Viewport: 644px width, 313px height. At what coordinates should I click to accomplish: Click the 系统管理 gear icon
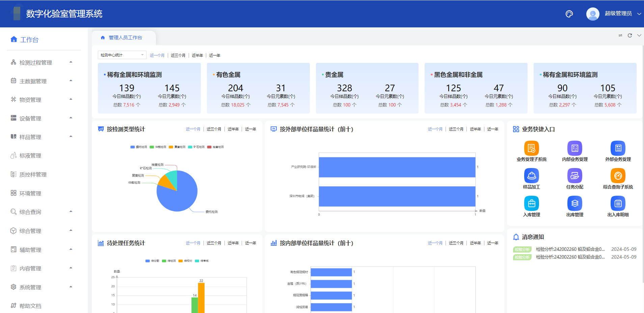click(x=14, y=287)
